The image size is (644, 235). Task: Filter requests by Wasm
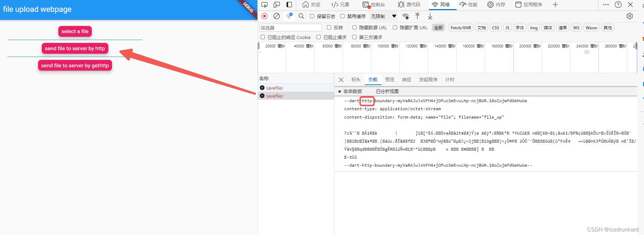tap(591, 28)
